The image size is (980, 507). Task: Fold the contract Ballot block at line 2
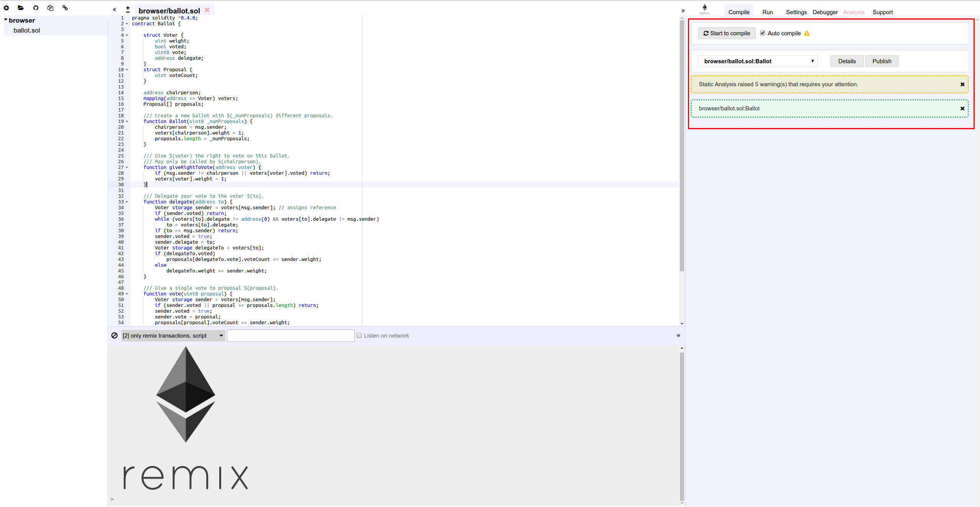tap(127, 24)
